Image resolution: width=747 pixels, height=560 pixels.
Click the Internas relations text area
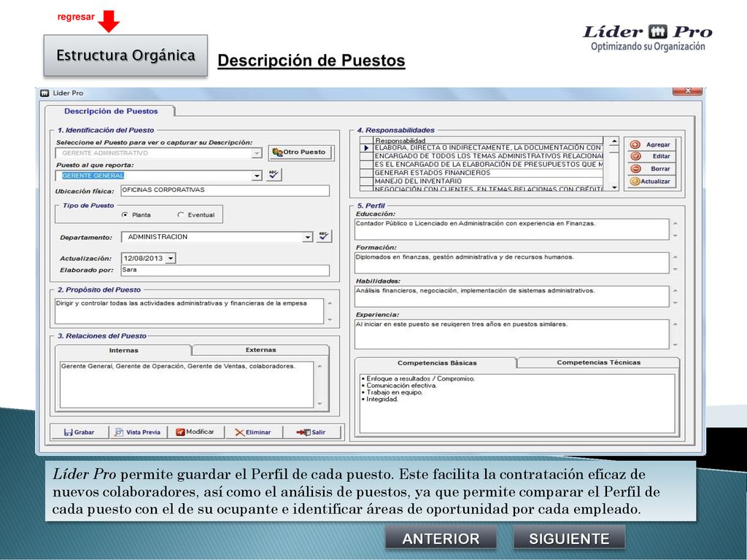[x=186, y=385]
